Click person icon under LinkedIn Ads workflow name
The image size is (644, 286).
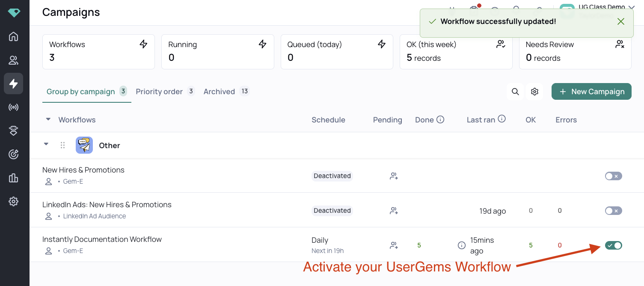pyautogui.click(x=48, y=216)
